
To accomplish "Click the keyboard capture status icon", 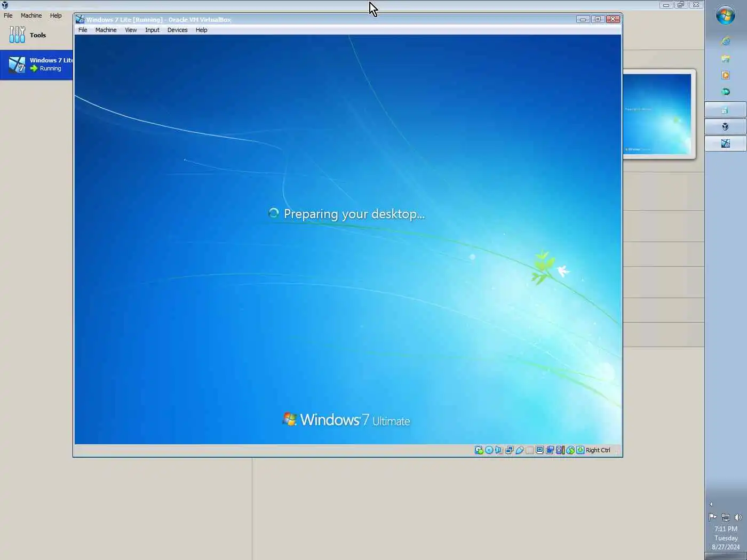I will (x=580, y=450).
